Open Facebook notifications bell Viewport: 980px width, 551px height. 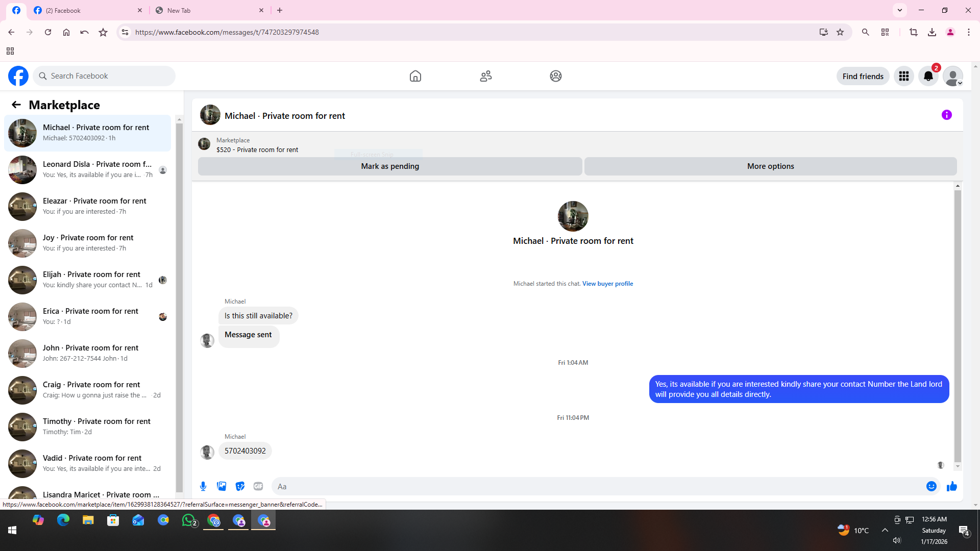tap(928, 76)
